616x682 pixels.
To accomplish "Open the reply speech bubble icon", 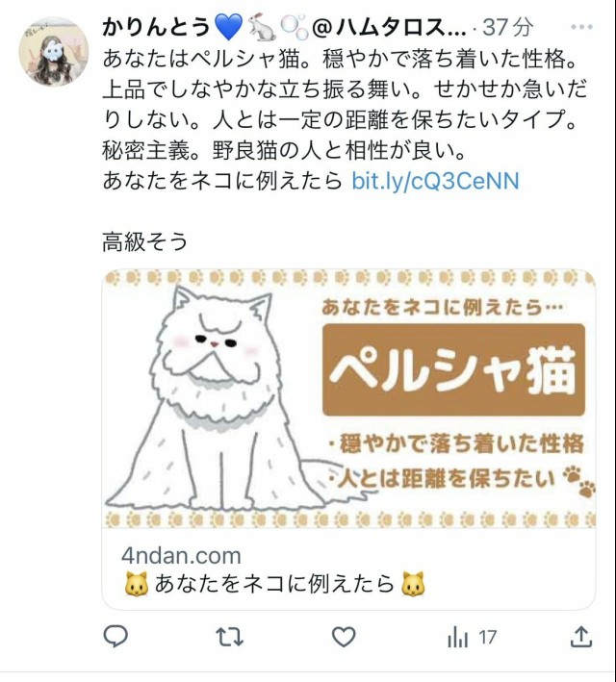I will click(x=115, y=637).
